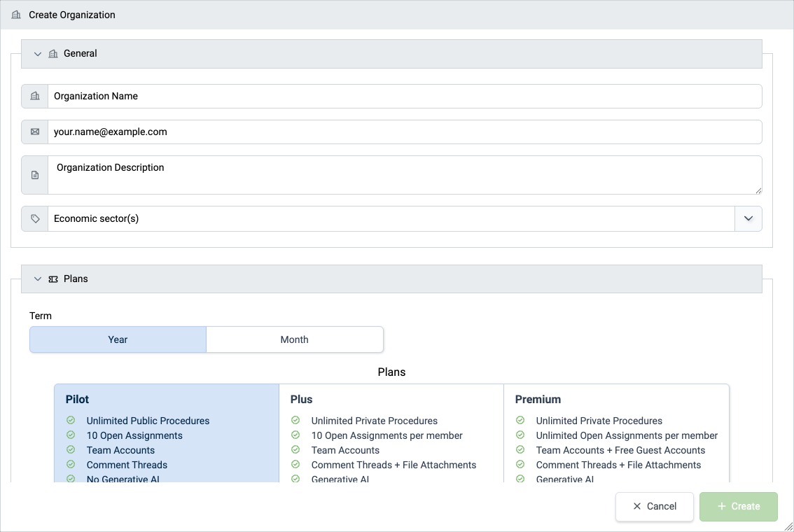
Task: Click the General section header label
Action: [80, 54]
